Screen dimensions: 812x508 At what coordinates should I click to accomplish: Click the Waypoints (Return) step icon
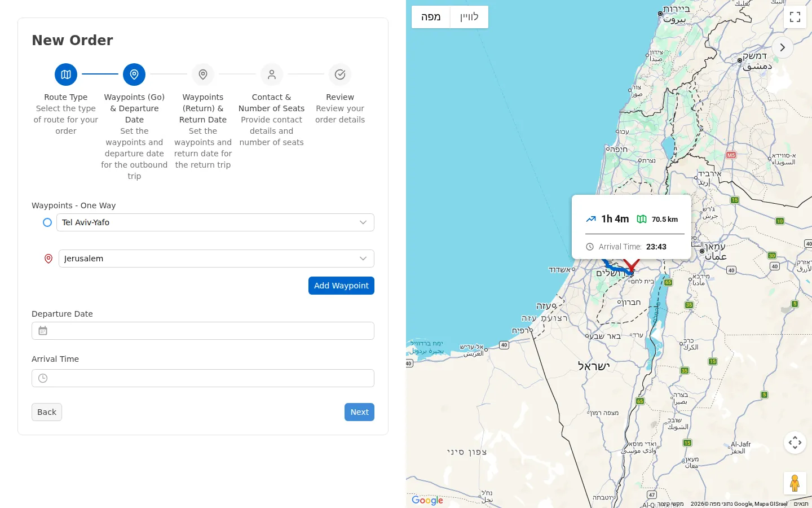(x=203, y=75)
